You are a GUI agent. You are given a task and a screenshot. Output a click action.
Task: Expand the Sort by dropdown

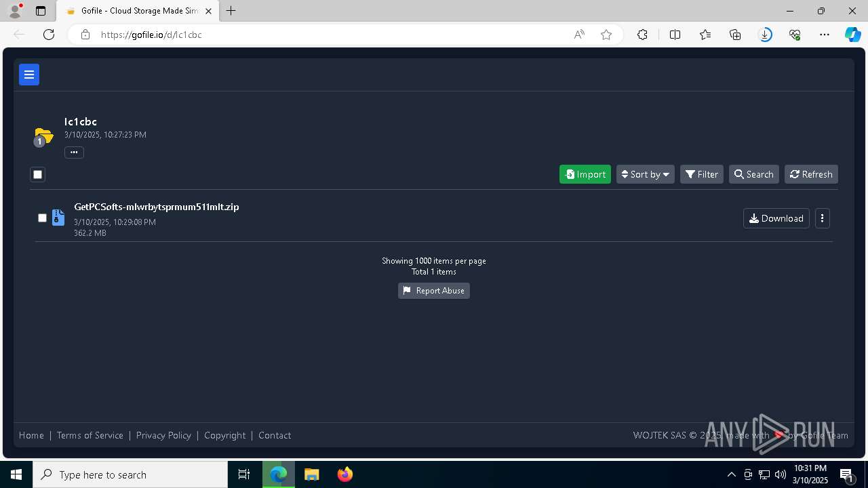[x=646, y=174]
